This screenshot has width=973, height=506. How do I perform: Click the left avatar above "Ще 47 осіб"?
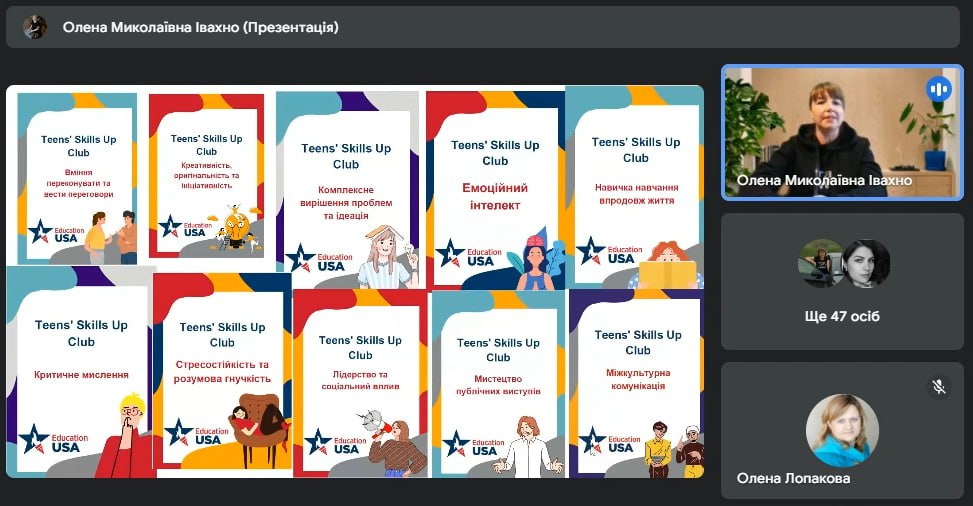[x=821, y=264]
